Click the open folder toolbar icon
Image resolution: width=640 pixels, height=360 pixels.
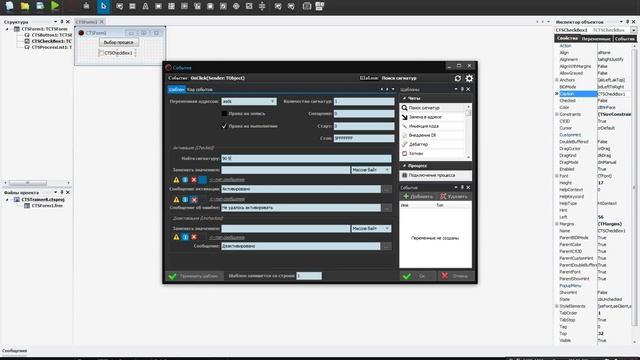pos(24,6)
